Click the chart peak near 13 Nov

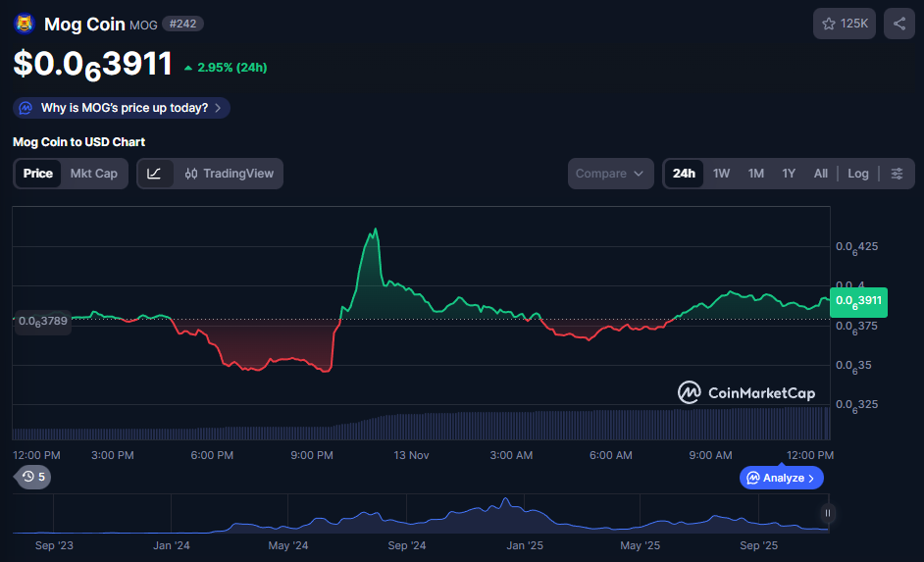[x=376, y=230]
